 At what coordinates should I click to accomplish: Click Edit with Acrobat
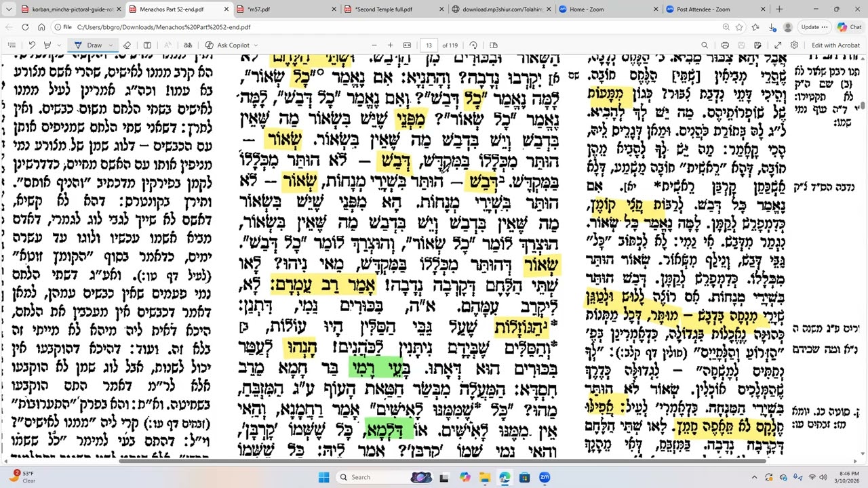[835, 45]
